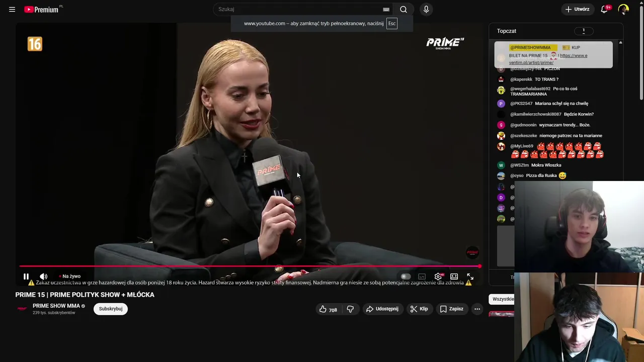644x362 pixels.
Task: Toggle the autoplay switch
Action: 406,276
